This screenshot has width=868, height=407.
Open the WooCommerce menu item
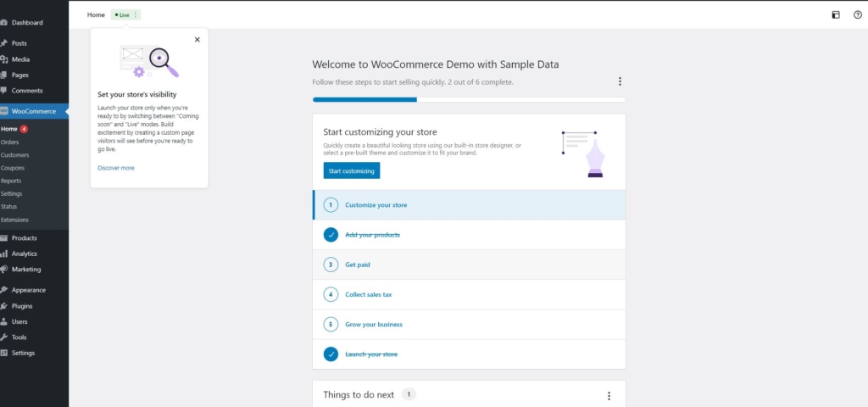click(x=34, y=111)
